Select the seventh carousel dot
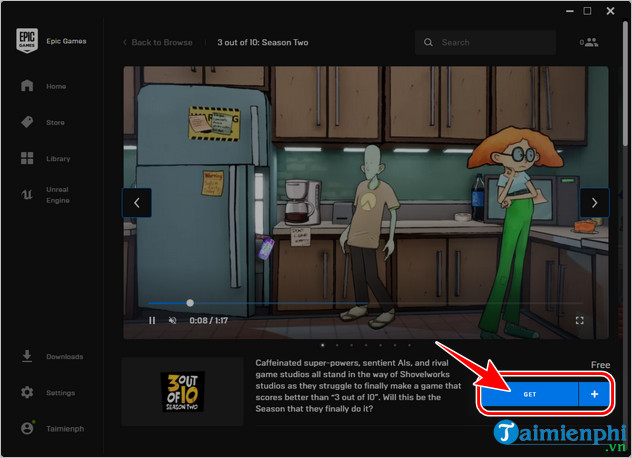 click(410, 345)
